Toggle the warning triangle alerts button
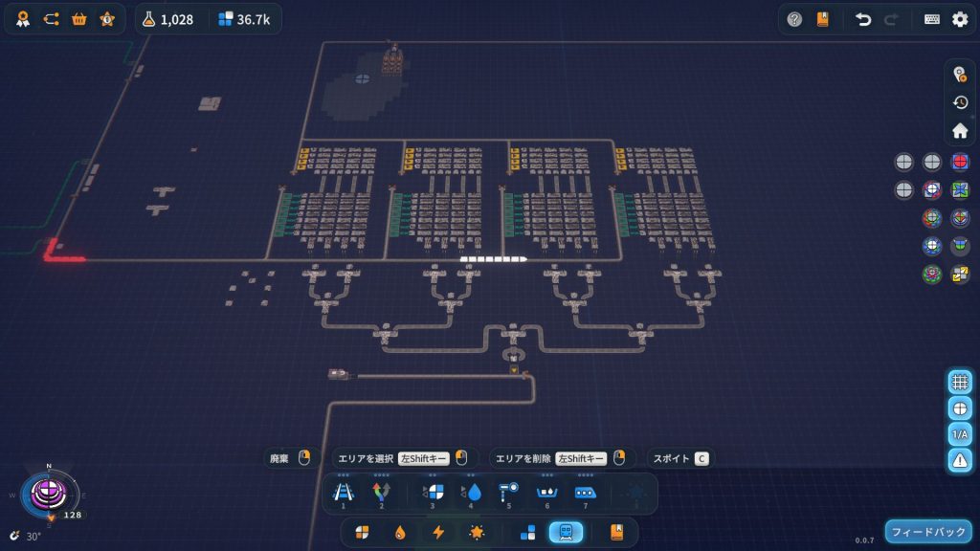 [x=960, y=460]
